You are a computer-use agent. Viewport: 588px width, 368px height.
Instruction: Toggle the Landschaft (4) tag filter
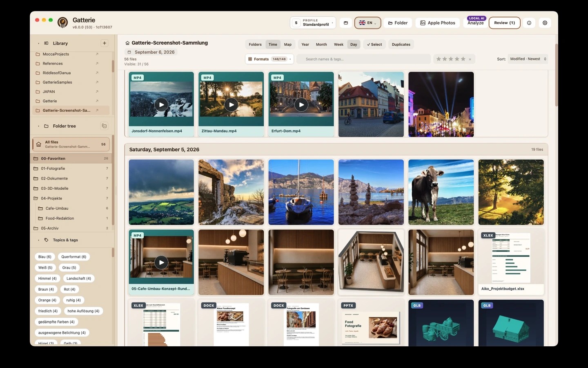point(79,278)
